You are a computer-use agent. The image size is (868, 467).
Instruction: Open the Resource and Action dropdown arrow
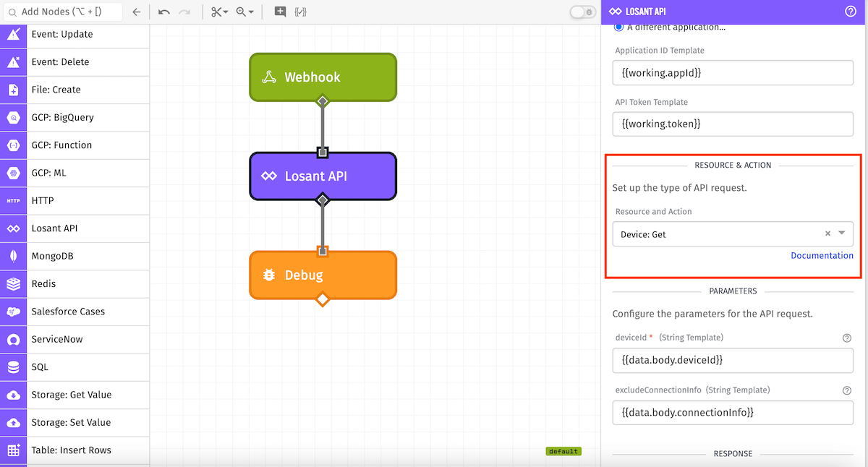[x=842, y=233]
